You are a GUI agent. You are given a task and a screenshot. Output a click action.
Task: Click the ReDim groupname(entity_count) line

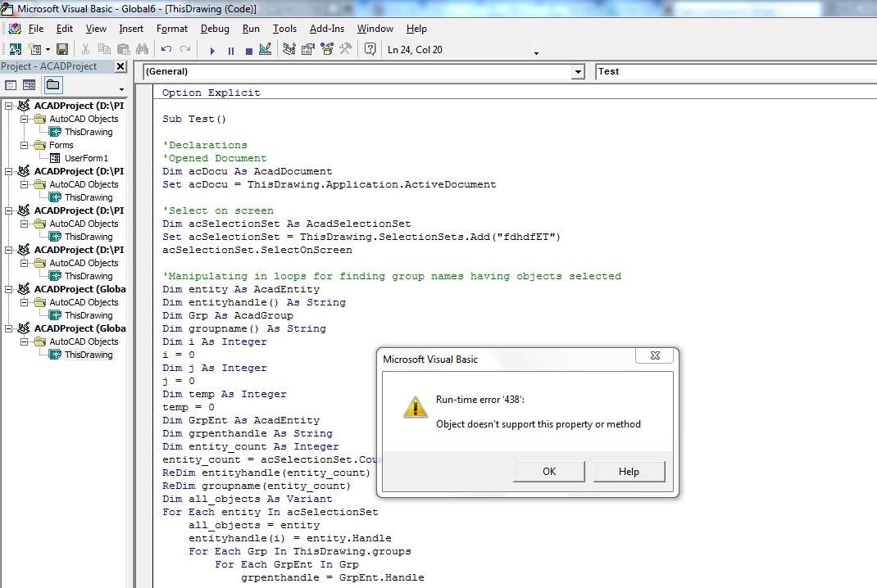click(257, 486)
